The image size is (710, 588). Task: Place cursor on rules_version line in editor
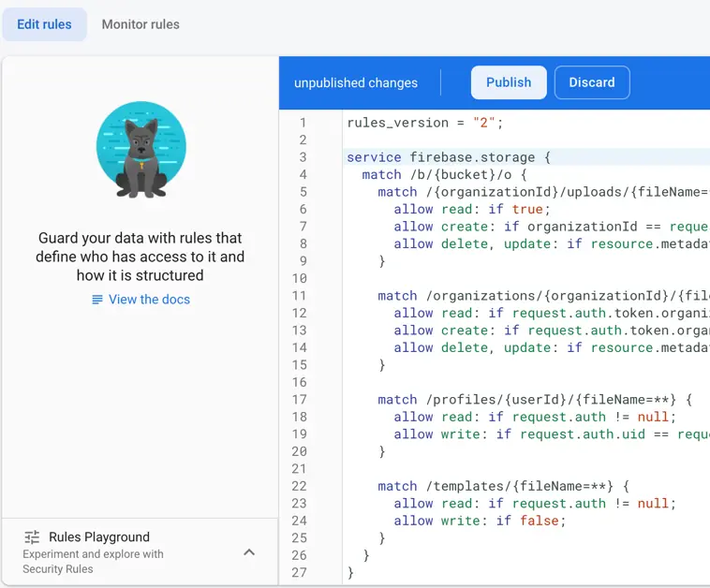[425, 123]
